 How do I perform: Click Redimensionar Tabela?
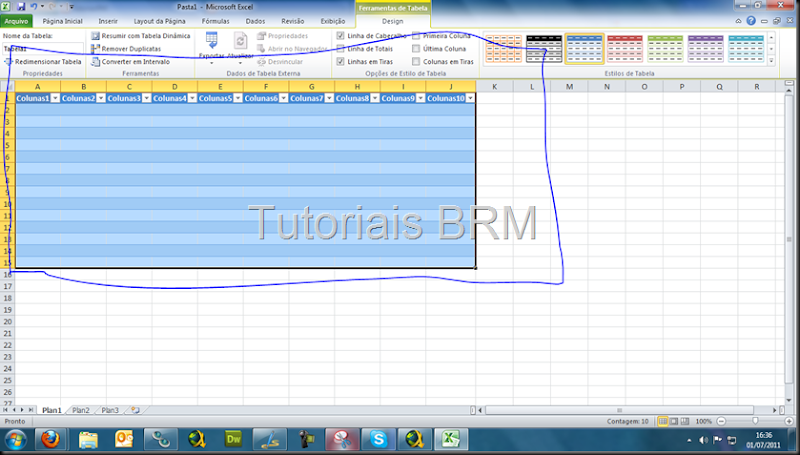tap(43, 61)
